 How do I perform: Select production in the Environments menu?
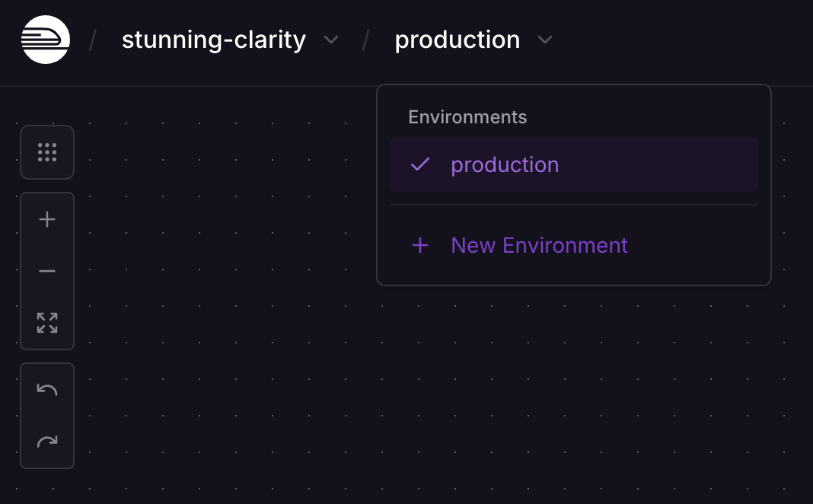coord(505,164)
